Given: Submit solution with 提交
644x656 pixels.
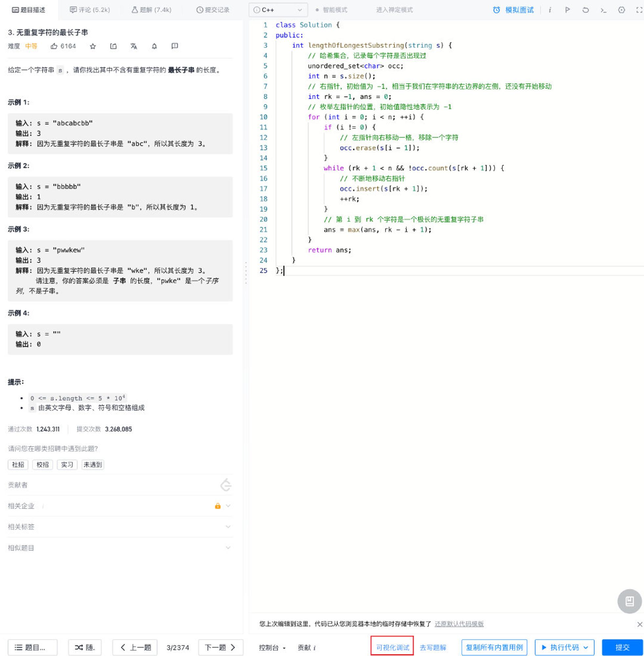Looking at the screenshot, I should coord(622,647).
